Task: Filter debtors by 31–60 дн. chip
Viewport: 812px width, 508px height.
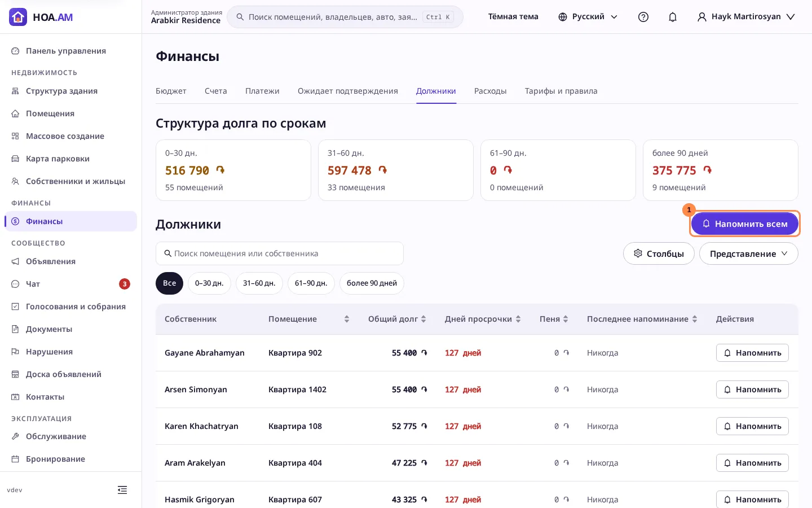Action: 259,283
